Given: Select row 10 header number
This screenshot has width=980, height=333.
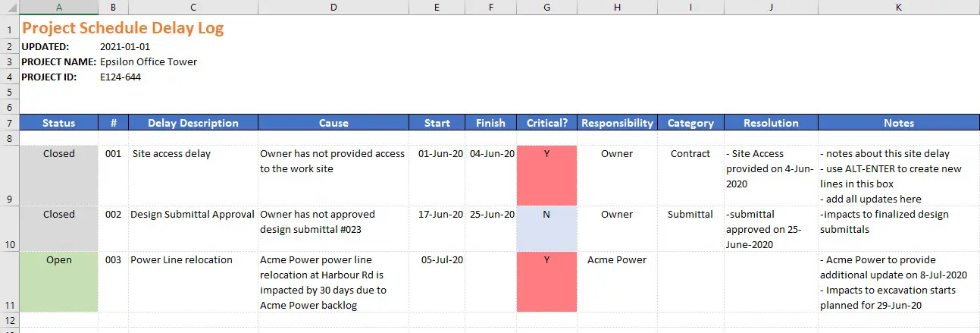Looking at the screenshot, I should tap(9, 228).
